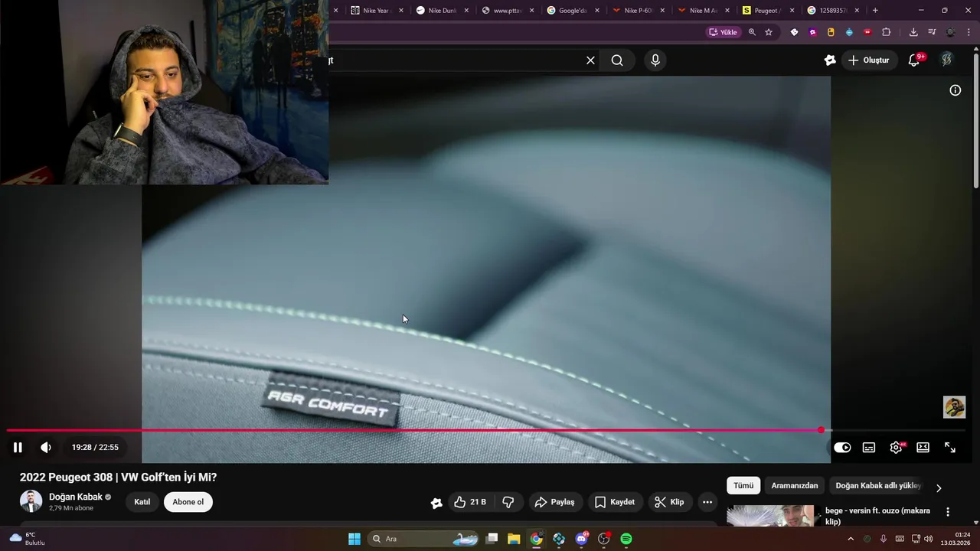Viewport: 980px width, 551px height.
Task: Mute the video volume
Action: pyautogui.click(x=46, y=447)
